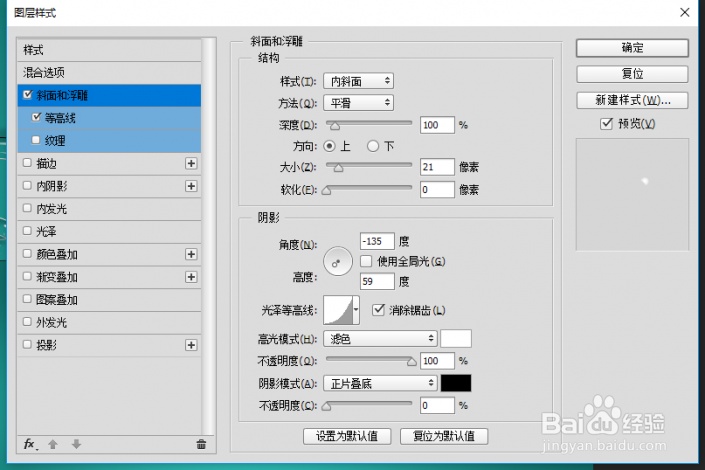Close the 图层样式 dialog
Screen dimensions: 705x470
click(684, 12)
